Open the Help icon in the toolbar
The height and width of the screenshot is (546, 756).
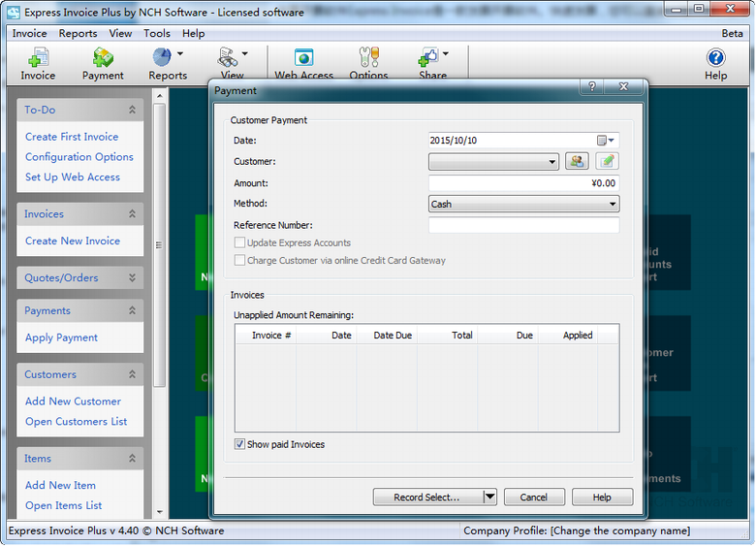pyautogui.click(x=715, y=64)
